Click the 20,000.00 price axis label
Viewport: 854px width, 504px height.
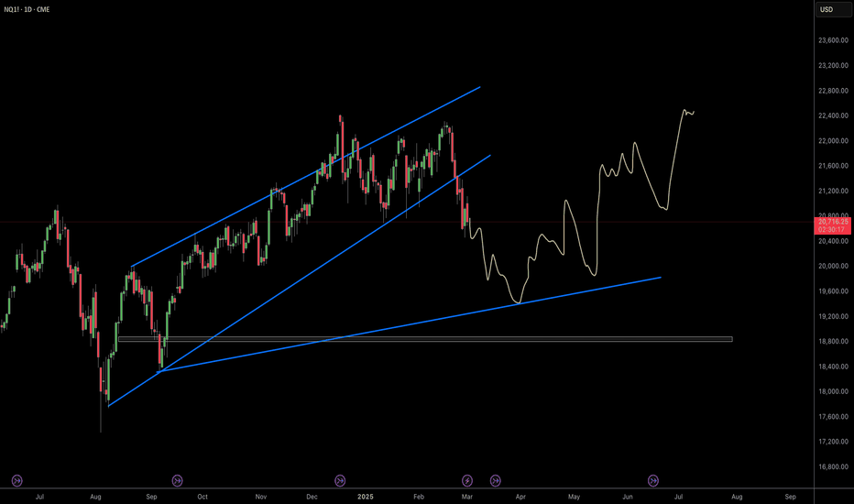pyautogui.click(x=833, y=266)
